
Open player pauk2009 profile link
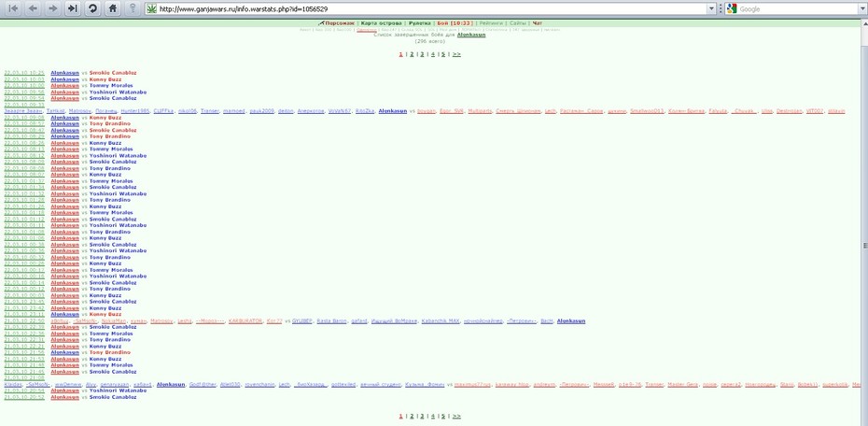pos(261,111)
